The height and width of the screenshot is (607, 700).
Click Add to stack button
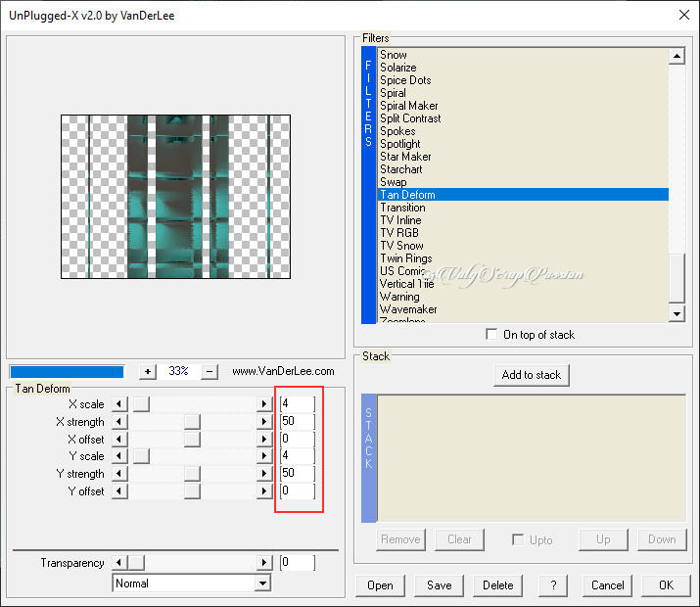[532, 375]
